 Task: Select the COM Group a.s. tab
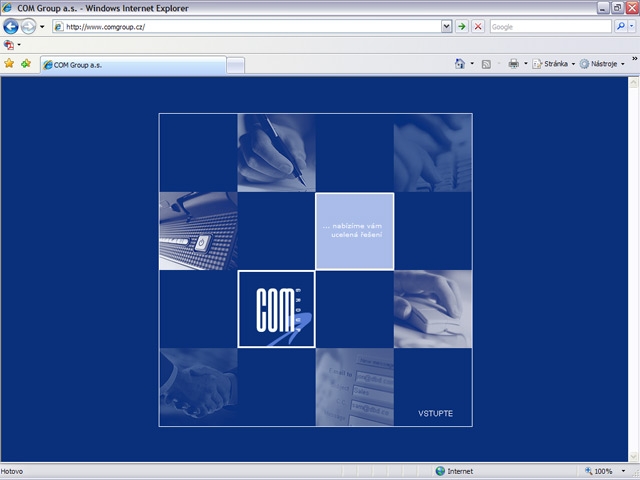click(133, 65)
